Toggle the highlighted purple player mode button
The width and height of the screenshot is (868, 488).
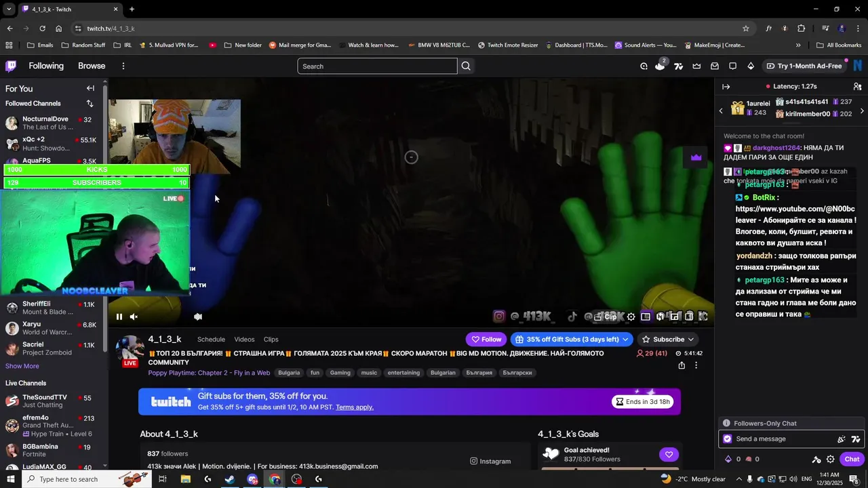point(646,317)
